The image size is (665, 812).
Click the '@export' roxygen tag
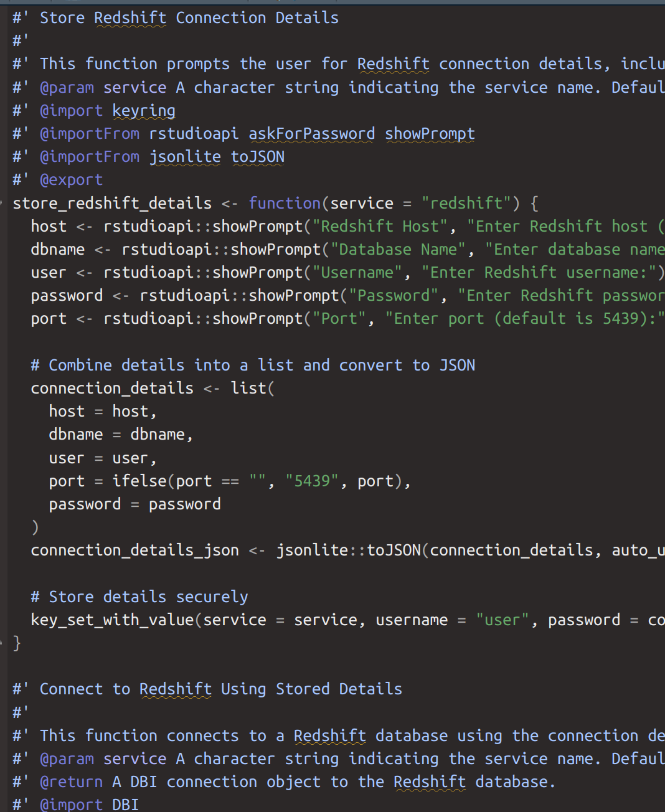(x=71, y=180)
